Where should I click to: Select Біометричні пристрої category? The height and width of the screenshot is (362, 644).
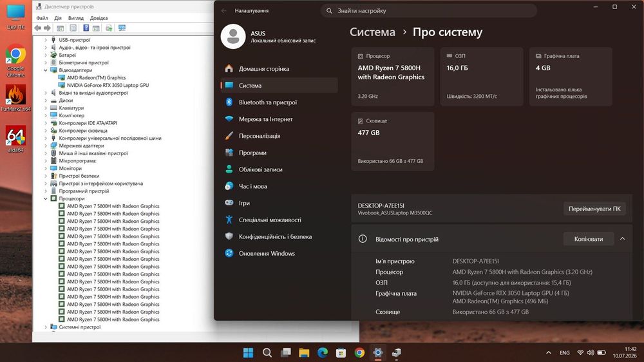click(84, 62)
